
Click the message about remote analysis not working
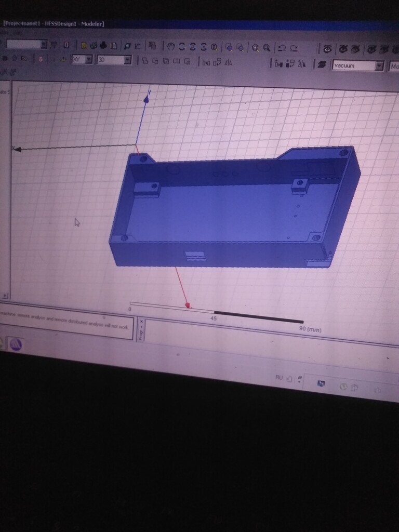64,320
